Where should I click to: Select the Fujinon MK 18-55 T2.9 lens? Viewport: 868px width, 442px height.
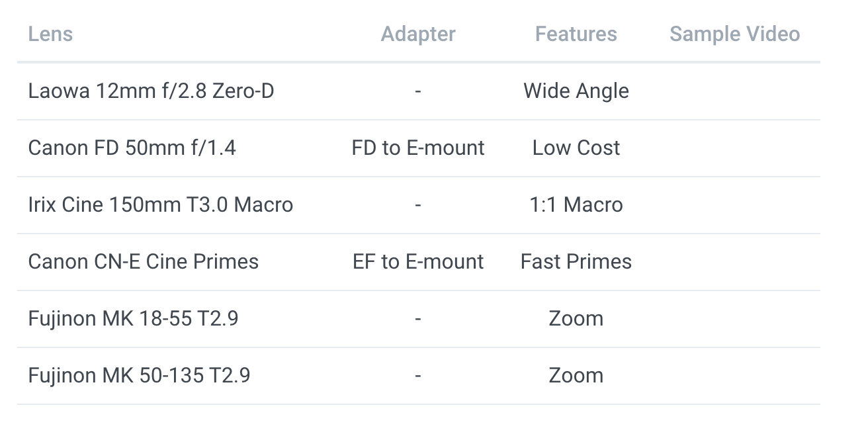[133, 318]
